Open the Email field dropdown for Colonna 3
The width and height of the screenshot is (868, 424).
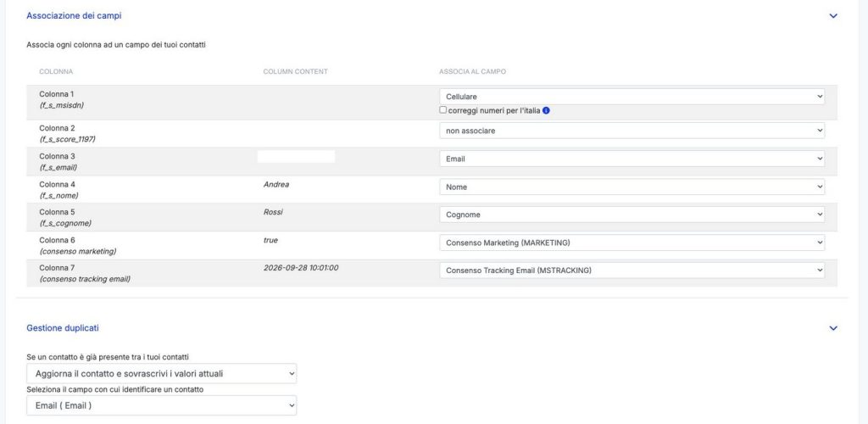click(x=632, y=159)
